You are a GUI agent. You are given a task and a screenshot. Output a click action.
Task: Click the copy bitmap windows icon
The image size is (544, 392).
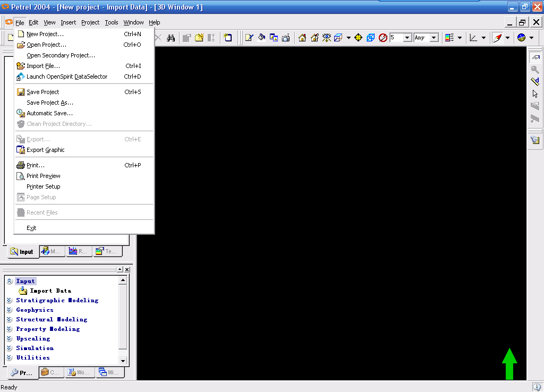tap(274, 38)
